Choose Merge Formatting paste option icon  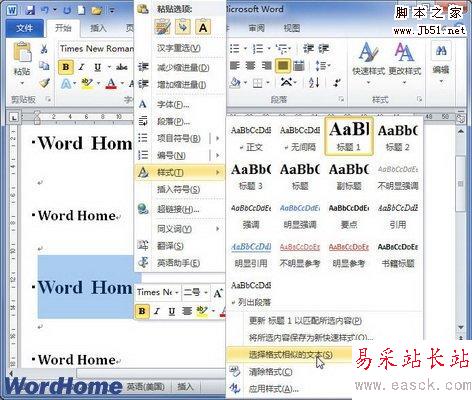[183, 27]
